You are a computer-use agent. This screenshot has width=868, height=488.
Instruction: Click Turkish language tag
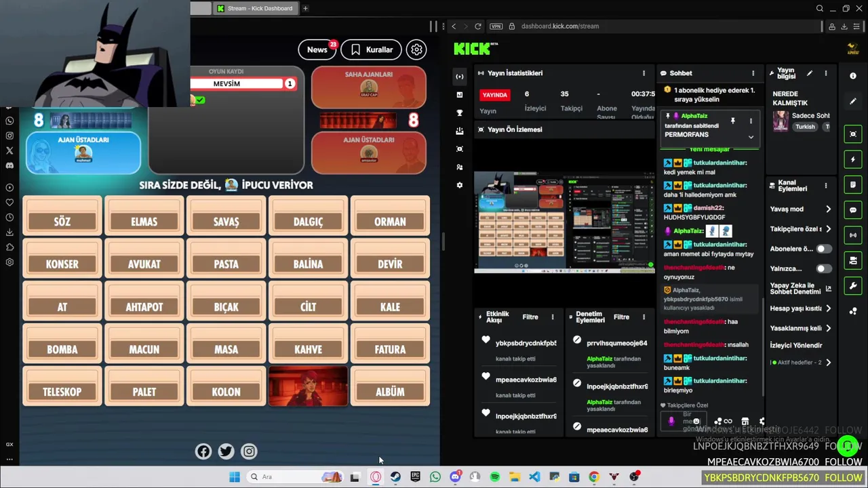click(805, 127)
